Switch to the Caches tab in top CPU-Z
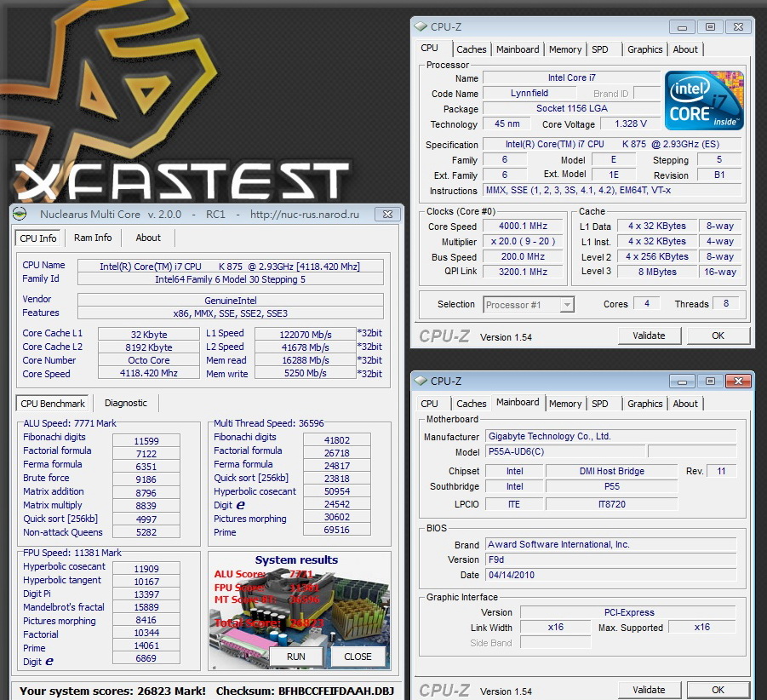Image resolution: width=767 pixels, height=700 pixels. tap(472, 49)
